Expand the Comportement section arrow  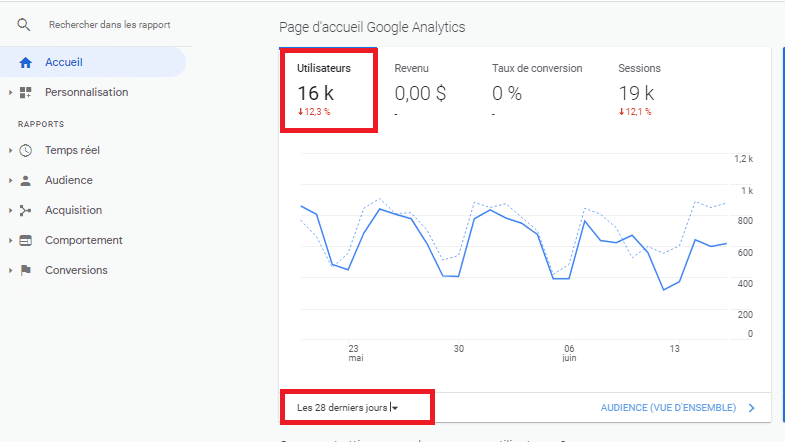[10, 240]
